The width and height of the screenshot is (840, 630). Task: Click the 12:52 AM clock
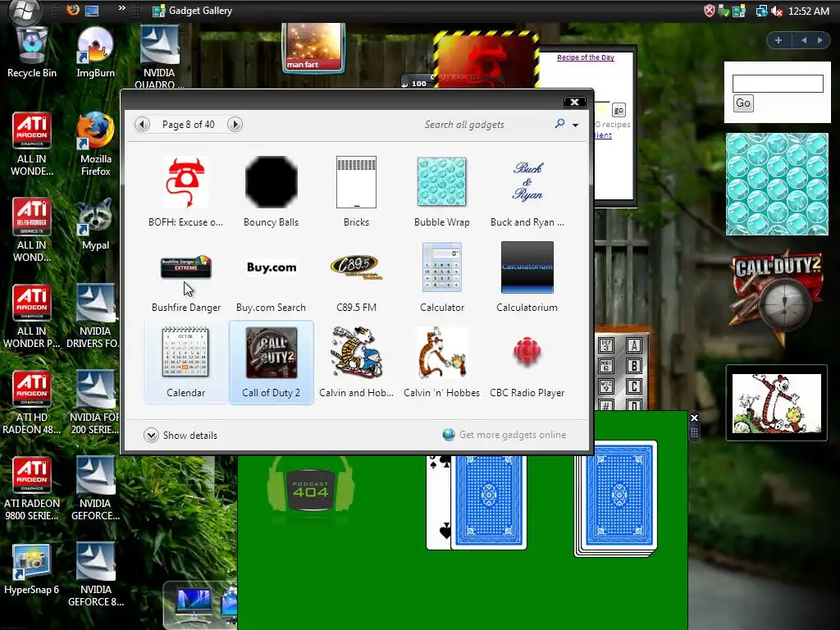[x=809, y=11]
